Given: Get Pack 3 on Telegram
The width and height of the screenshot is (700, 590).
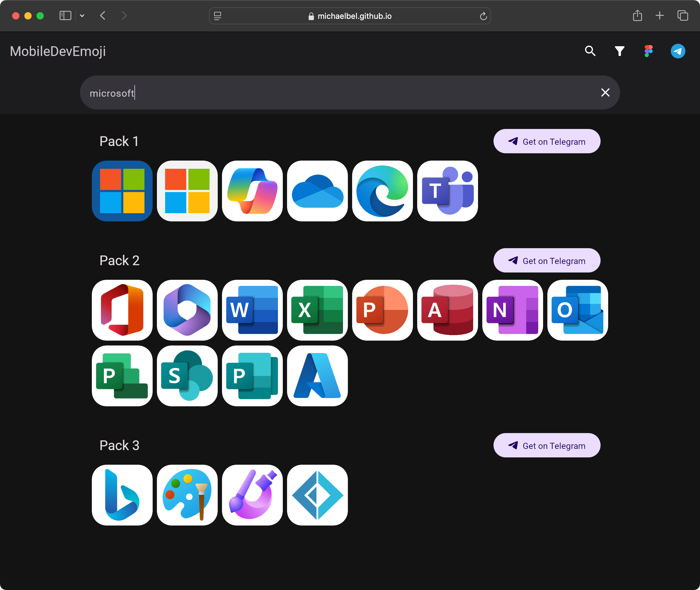Looking at the screenshot, I should pos(547,446).
